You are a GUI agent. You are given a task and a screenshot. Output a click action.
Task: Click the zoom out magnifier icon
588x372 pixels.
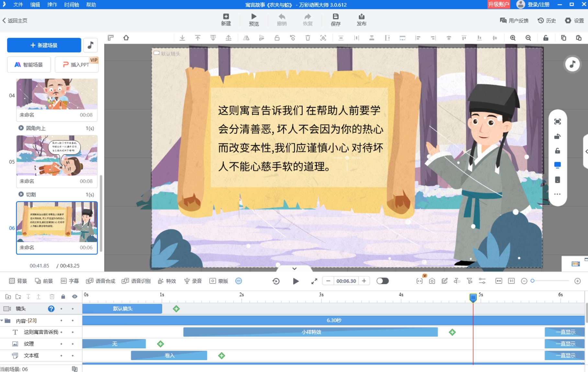pyautogui.click(x=528, y=38)
